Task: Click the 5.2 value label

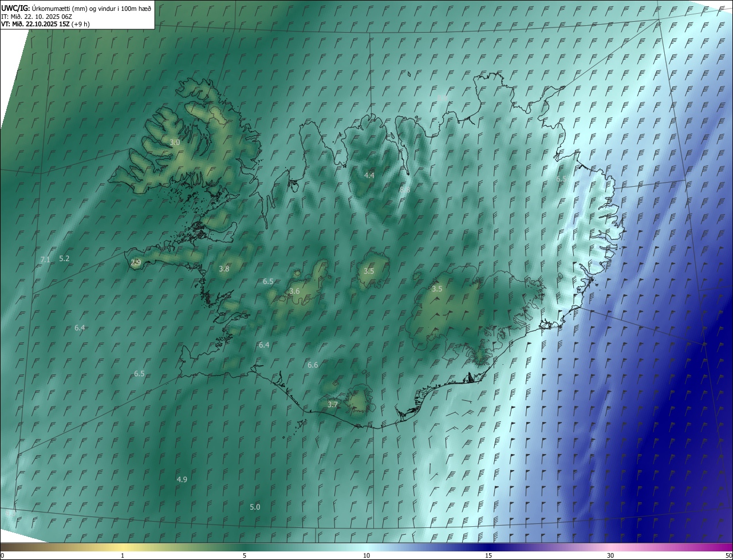Action: point(64,258)
